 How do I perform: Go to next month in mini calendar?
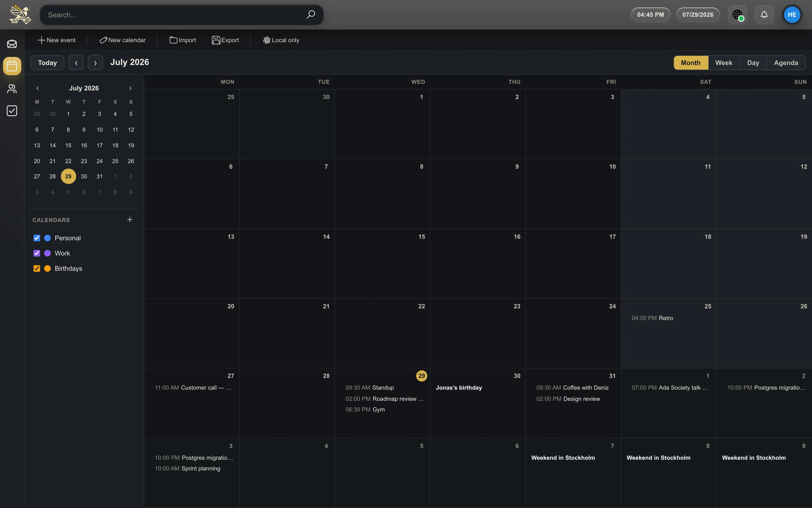pos(130,88)
